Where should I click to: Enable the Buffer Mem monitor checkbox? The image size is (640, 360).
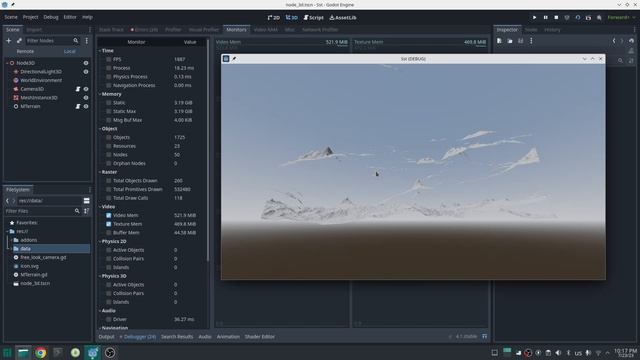tap(109, 233)
